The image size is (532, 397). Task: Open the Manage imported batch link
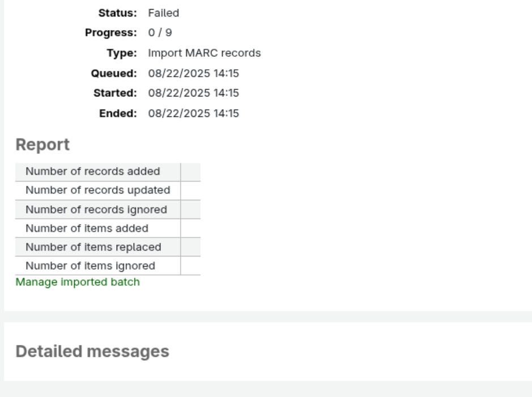tap(77, 282)
